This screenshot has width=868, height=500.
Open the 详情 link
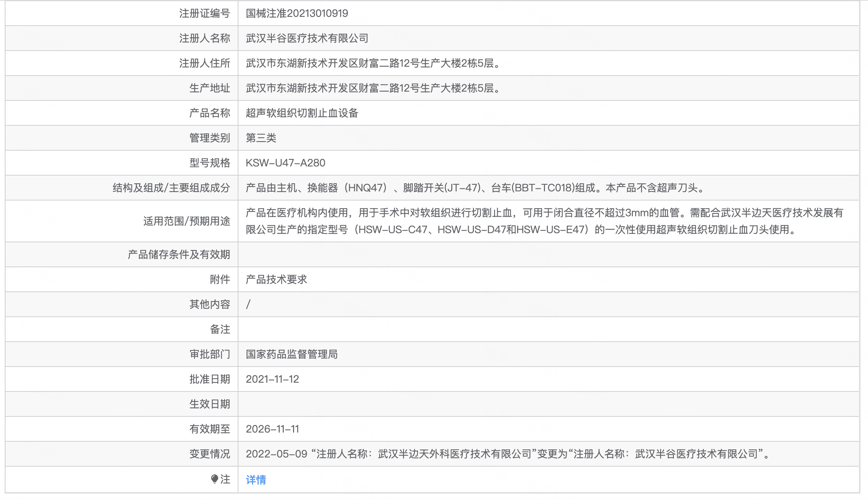pos(256,479)
